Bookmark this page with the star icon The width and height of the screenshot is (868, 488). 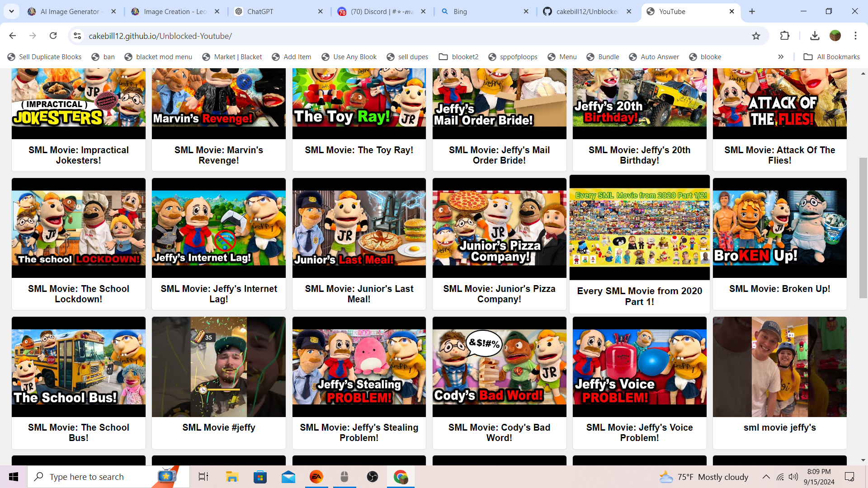point(756,36)
